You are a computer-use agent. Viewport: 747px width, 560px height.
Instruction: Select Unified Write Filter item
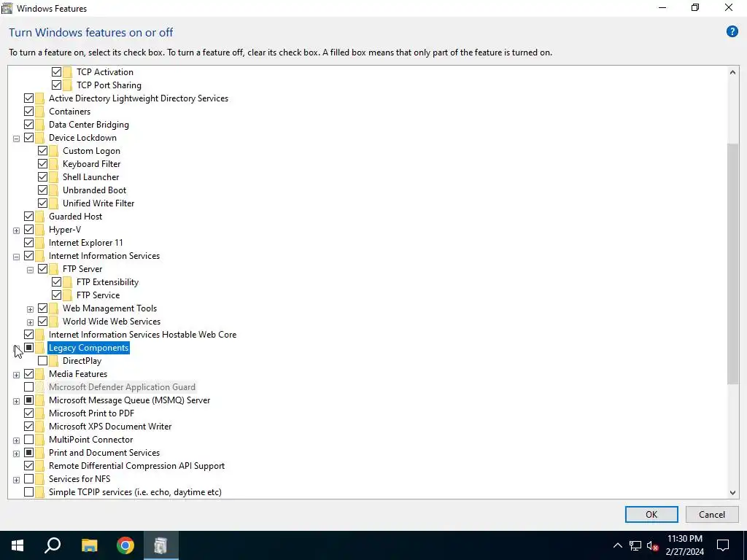click(98, 203)
